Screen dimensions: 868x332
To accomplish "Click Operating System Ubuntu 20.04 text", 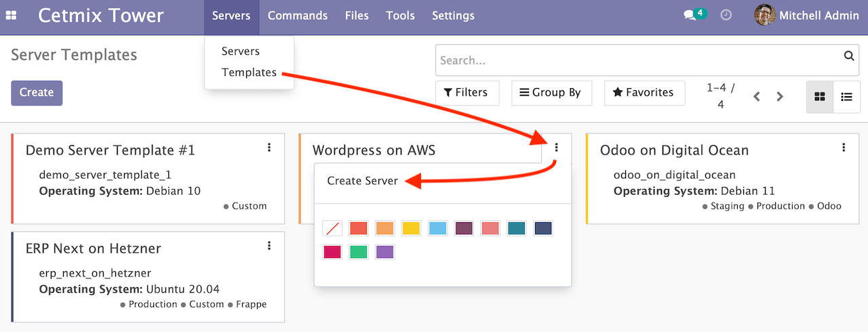I will point(130,289).
